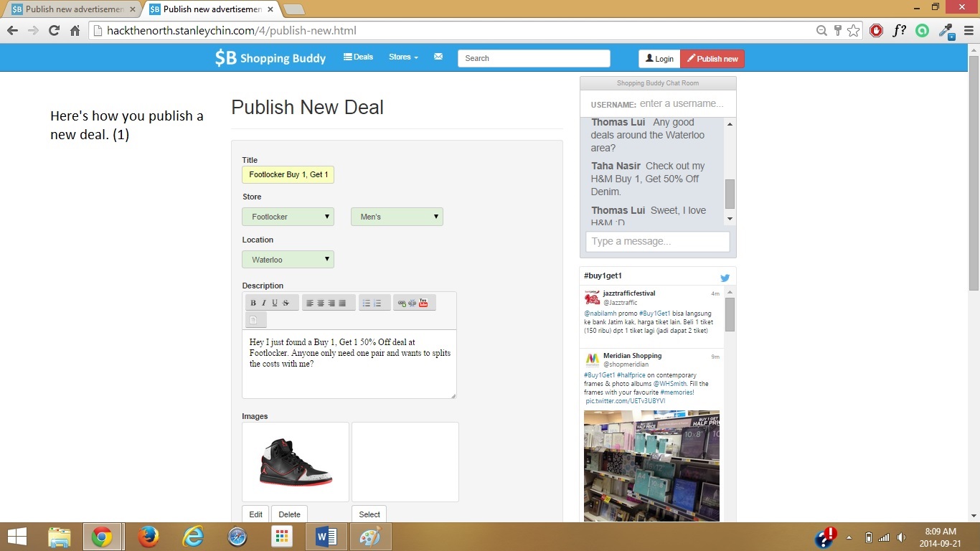Insert a link in the editor
The image size is (980, 551).
tap(402, 303)
